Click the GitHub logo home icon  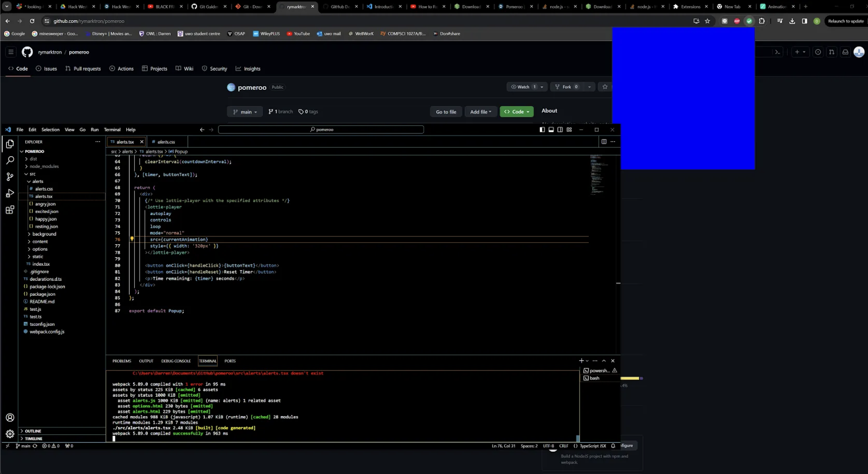tap(27, 52)
